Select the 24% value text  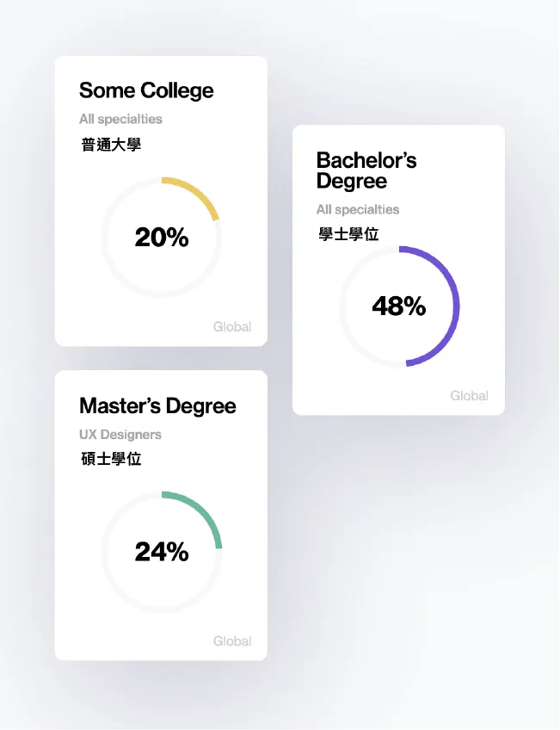click(x=162, y=552)
